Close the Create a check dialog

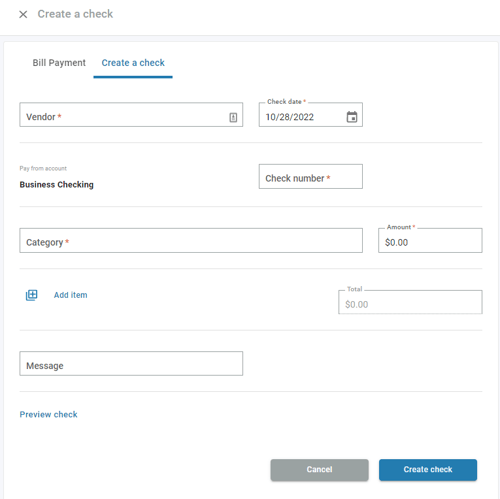coord(23,14)
